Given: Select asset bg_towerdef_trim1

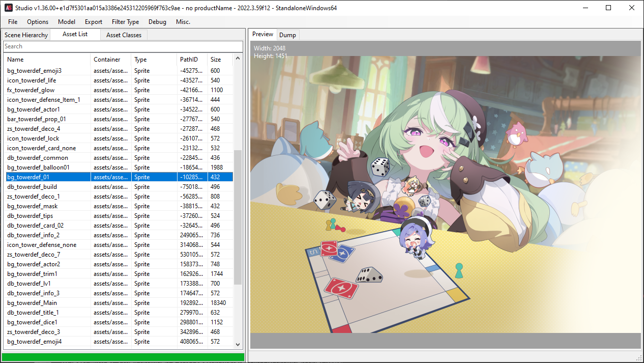Looking at the screenshot, I should click(119, 274).
